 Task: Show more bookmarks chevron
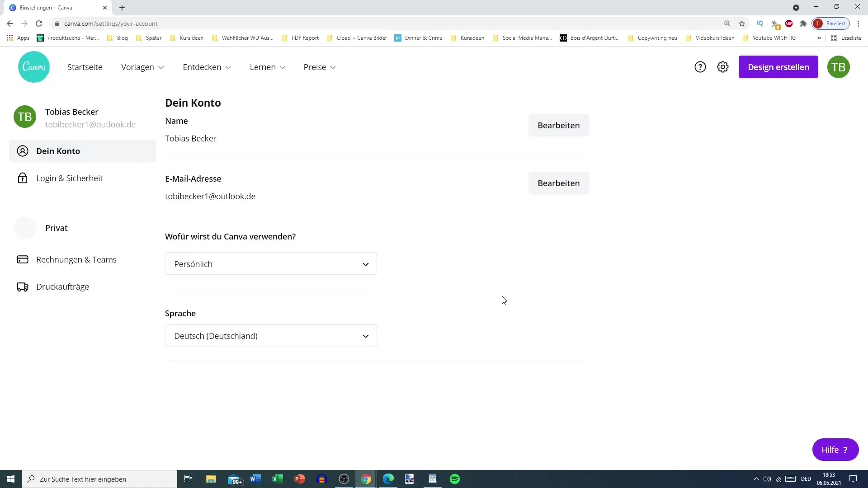(x=819, y=38)
